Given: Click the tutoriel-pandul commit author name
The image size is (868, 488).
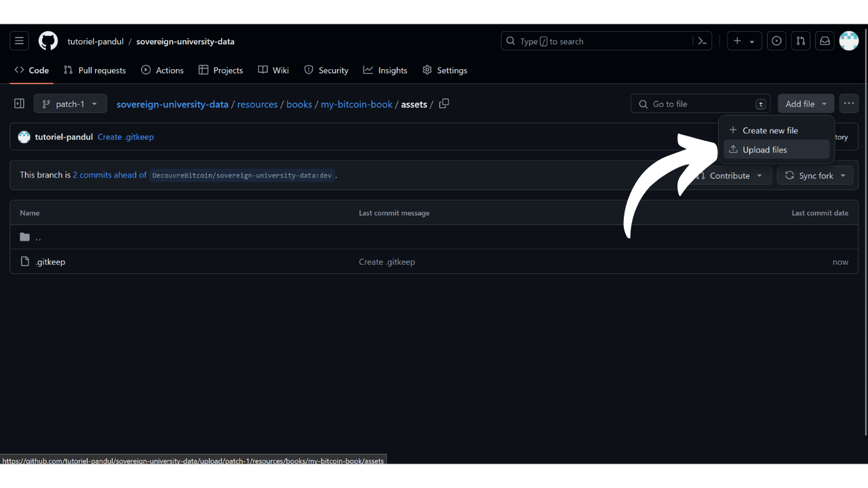Looking at the screenshot, I should (x=64, y=137).
